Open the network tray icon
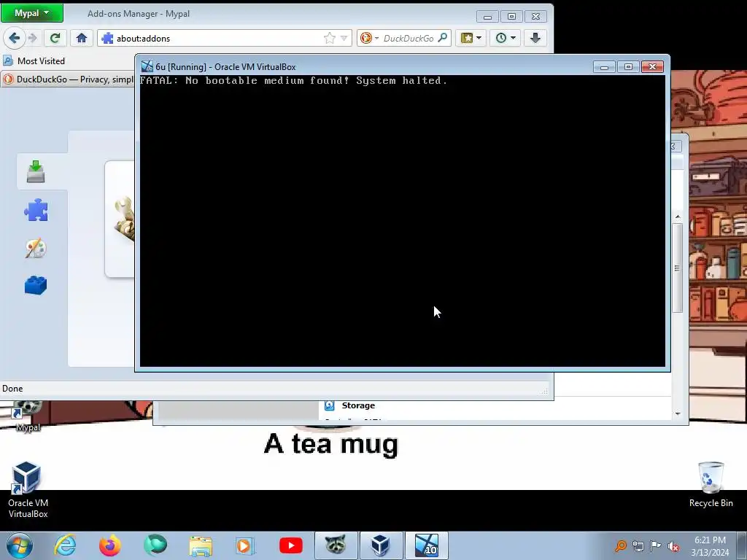The image size is (747, 560). 638,546
